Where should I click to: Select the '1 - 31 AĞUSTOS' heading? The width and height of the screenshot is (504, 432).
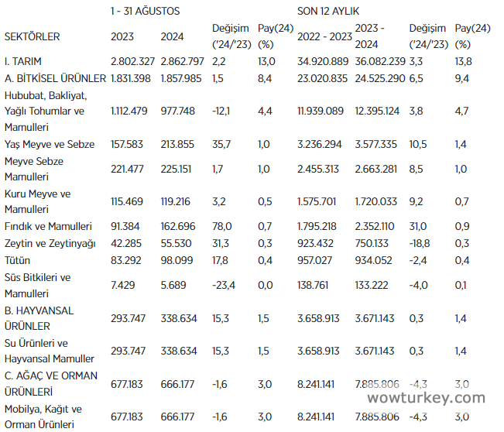click(146, 12)
